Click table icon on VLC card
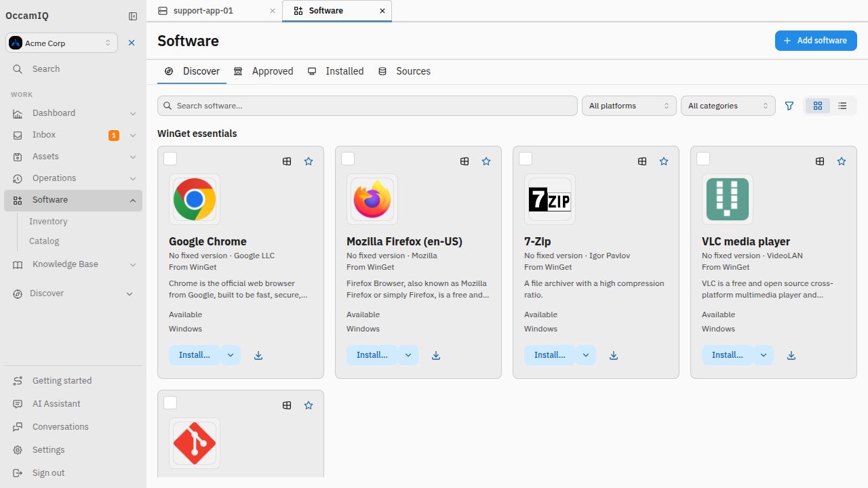Screen dimensions: 868x488 (x=820, y=161)
